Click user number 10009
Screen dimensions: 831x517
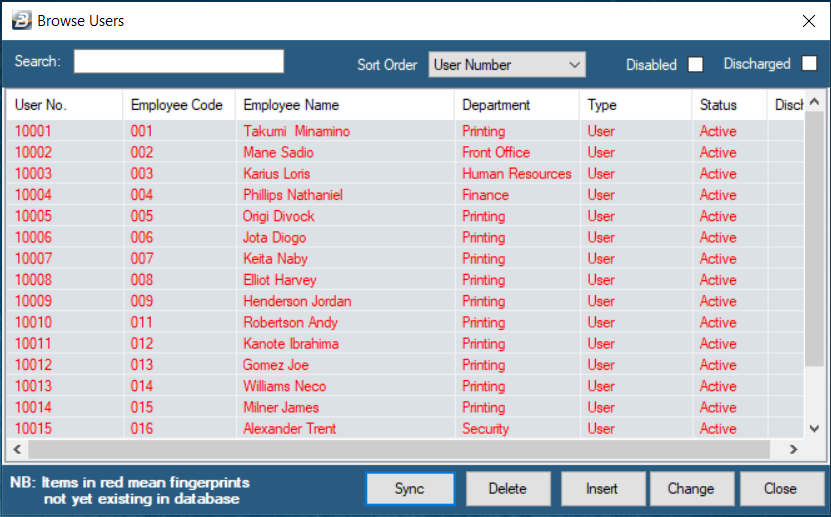[33, 301]
